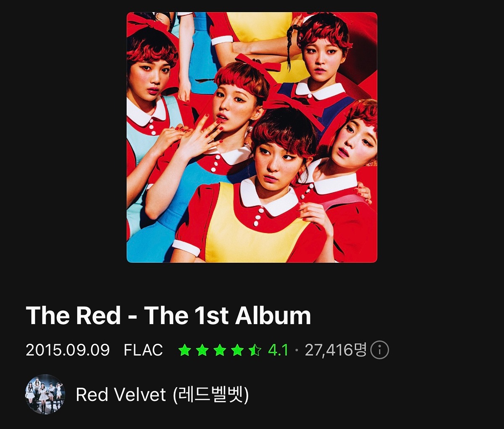Open The Red album cover artwork
The height and width of the screenshot is (429, 504).
tap(252, 137)
